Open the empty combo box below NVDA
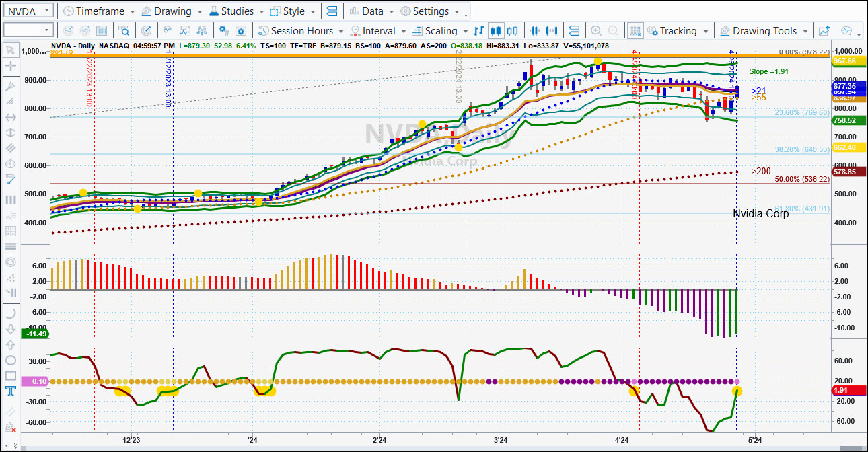Screen dimensions: 868x452 (x=28, y=30)
